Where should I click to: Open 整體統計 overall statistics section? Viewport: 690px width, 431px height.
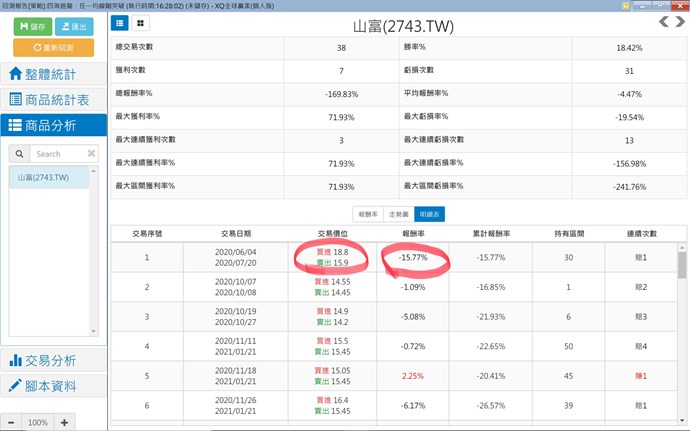pyautogui.click(x=53, y=74)
